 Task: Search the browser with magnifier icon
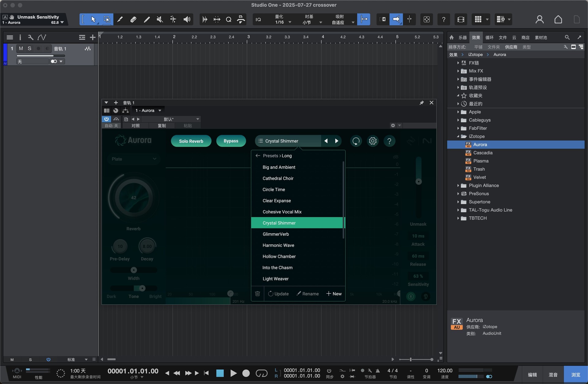(567, 37)
